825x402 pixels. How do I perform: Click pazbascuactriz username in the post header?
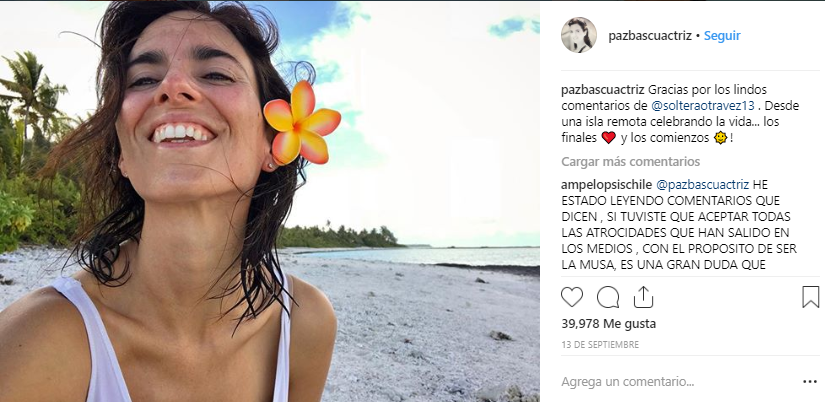[650, 35]
